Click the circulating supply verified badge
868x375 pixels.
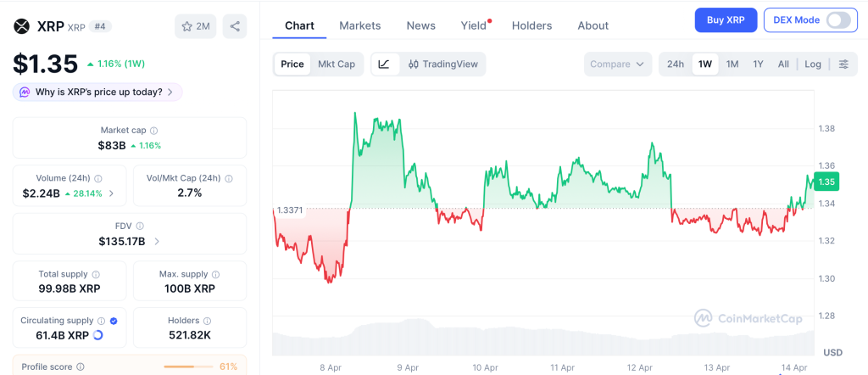[x=114, y=322]
